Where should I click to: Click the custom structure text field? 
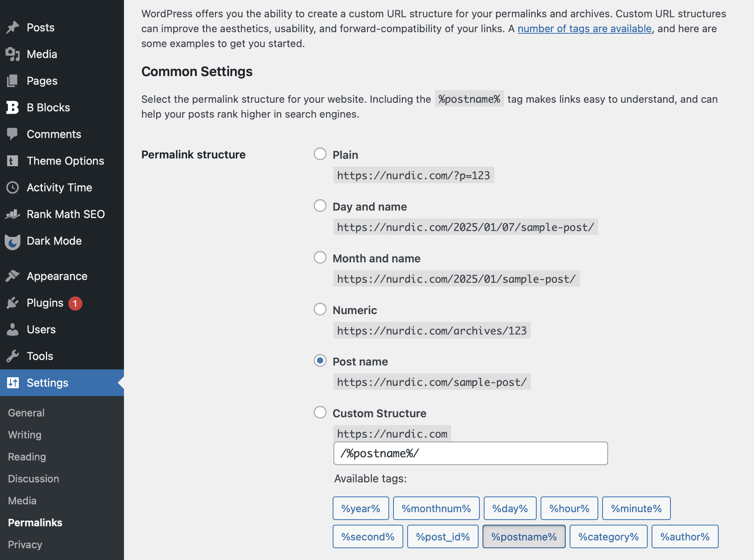point(470,453)
